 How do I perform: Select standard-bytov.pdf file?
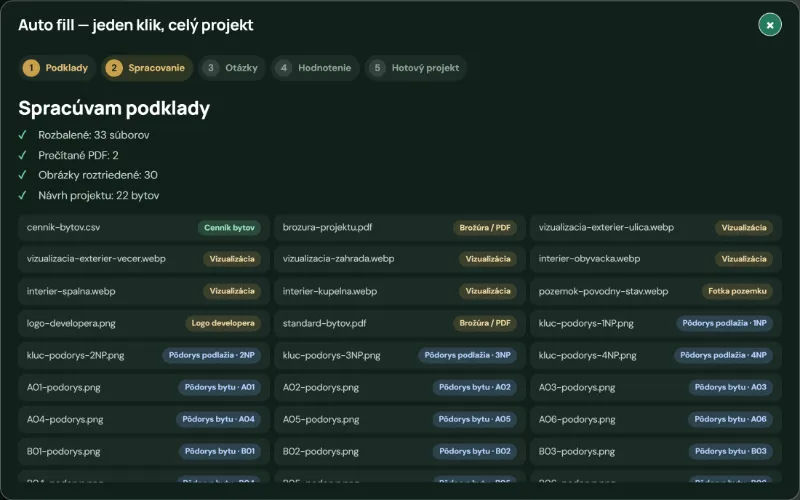pos(399,323)
